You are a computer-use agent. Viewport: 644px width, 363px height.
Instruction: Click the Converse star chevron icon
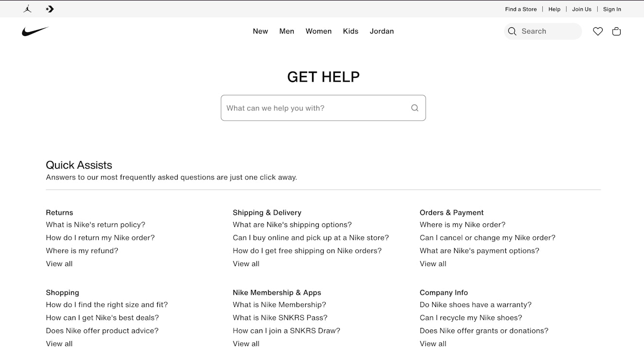(50, 9)
